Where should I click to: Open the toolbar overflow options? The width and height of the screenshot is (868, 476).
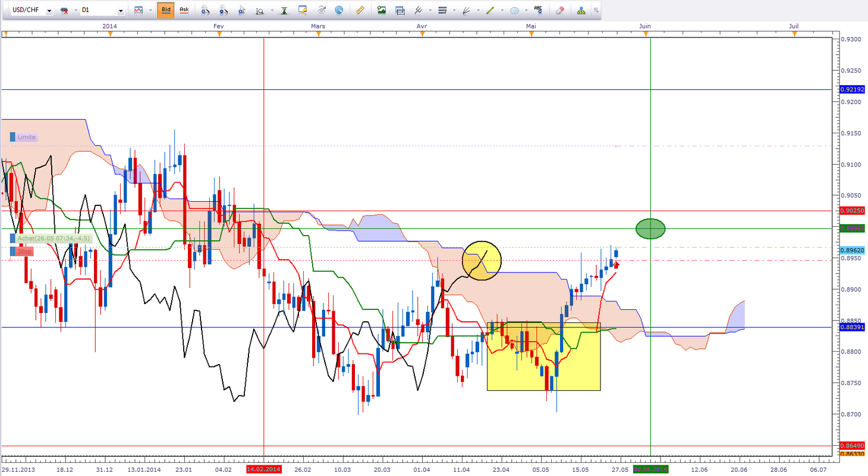pos(596,11)
